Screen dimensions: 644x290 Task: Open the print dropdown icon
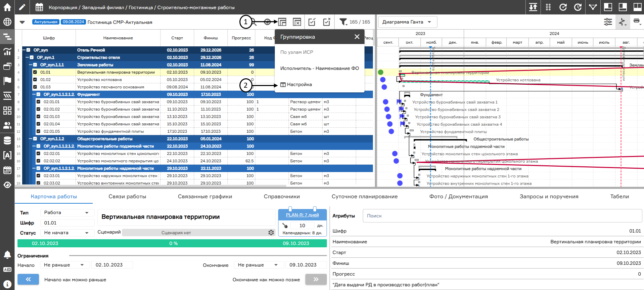tap(637, 22)
